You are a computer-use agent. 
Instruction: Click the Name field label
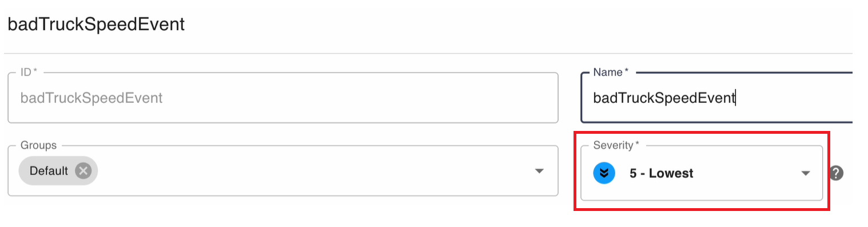(611, 73)
